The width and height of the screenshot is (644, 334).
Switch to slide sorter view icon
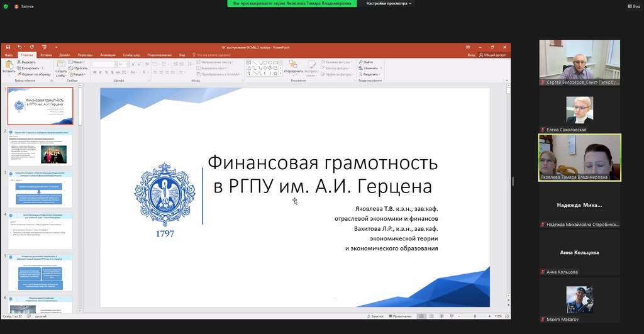431,316
